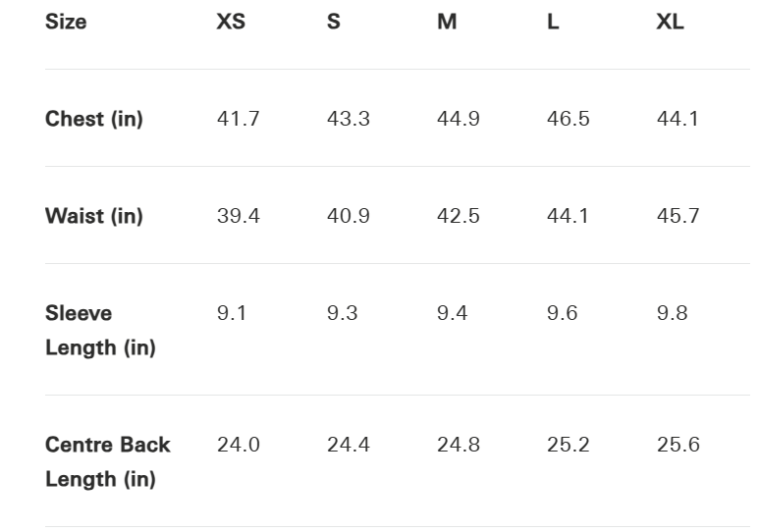The height and width of the screenshot is (532, 759).
Task: Click the XS chest value 41.7
Action: [238, 119]
